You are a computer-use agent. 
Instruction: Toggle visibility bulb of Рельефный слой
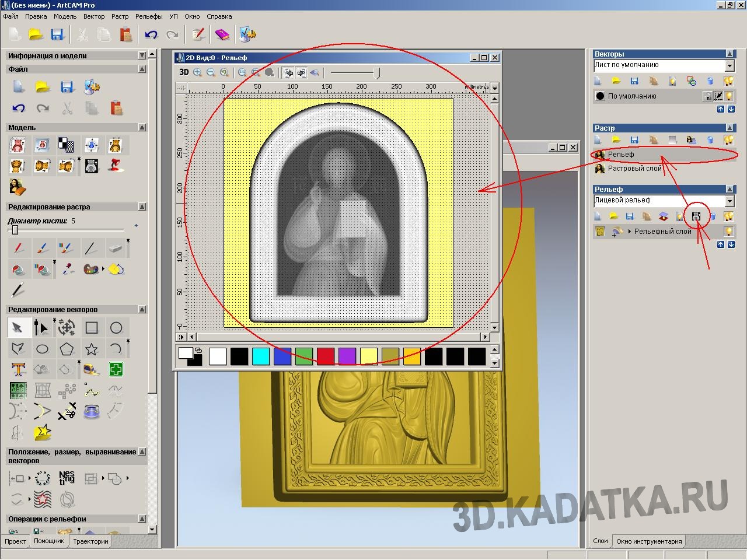pyautogui.click(x=728, y=232)
